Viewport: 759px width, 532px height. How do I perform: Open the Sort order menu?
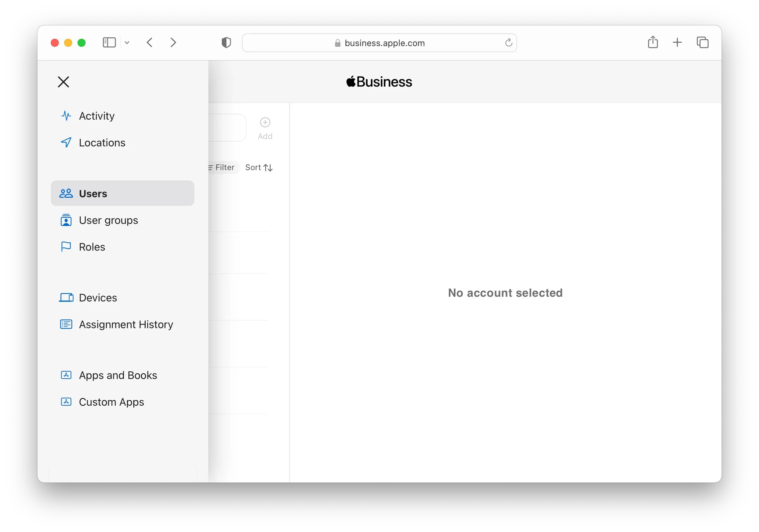coord(259,167)
